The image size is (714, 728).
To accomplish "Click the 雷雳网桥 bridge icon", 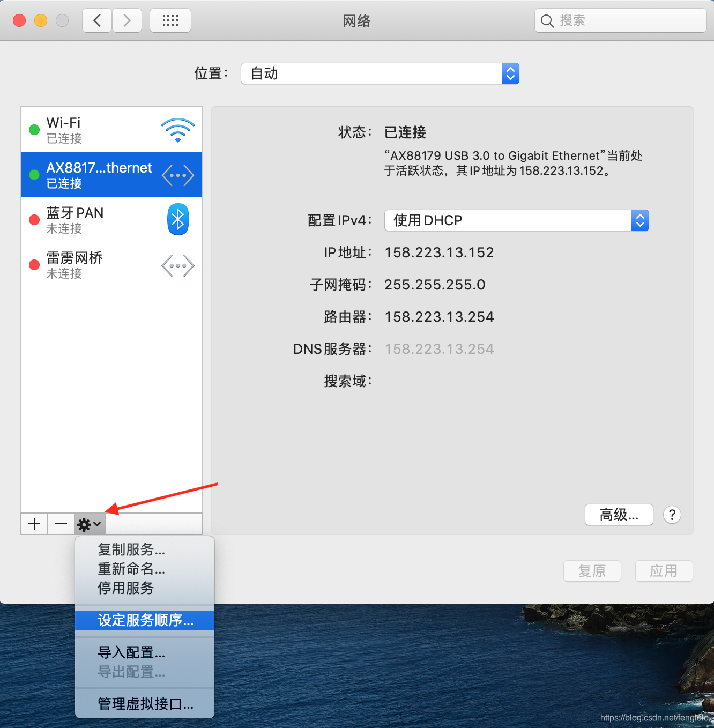I will coord(177,265).
